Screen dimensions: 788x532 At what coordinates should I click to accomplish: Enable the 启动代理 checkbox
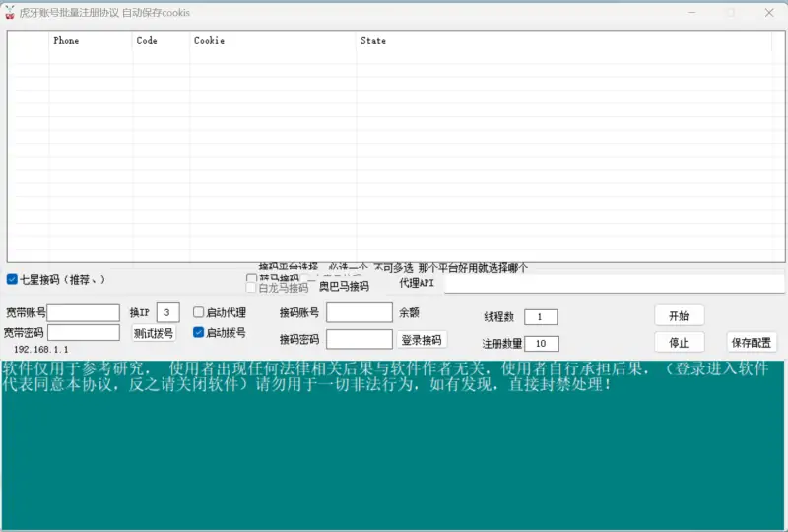coord(199,312)
